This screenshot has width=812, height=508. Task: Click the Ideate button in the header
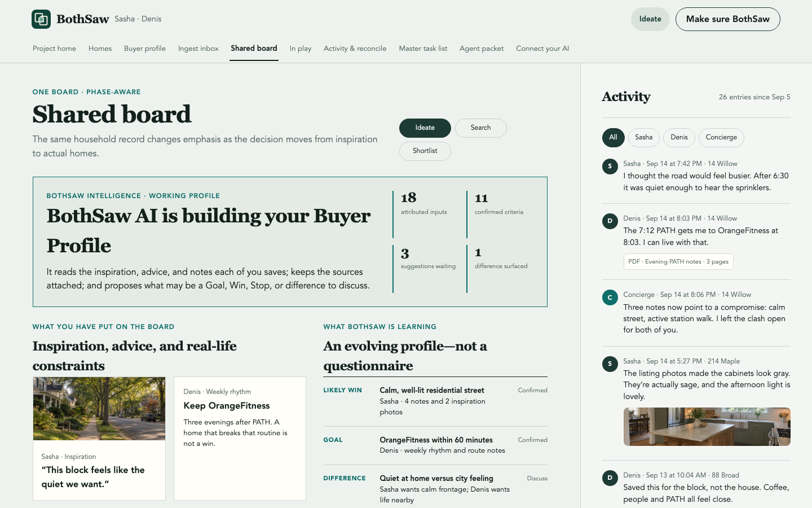click(x=650, y=19)
